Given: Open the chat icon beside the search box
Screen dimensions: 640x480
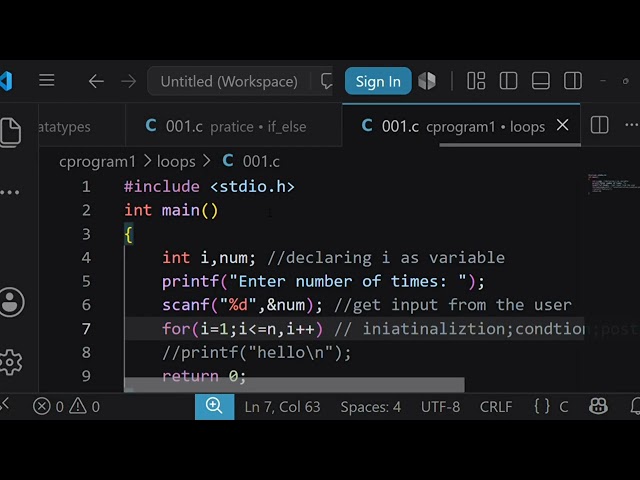Looking at the screenshot, I should (327, 81).
